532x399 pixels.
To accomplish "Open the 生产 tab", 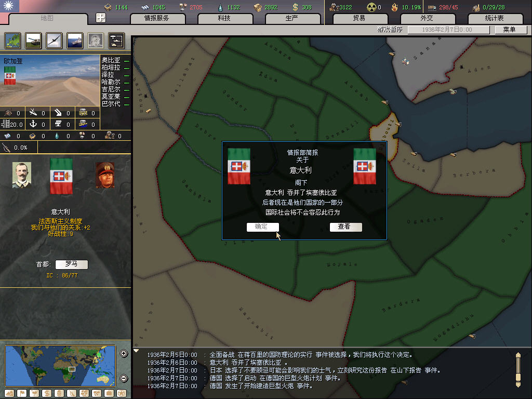I will click(292, 18).
